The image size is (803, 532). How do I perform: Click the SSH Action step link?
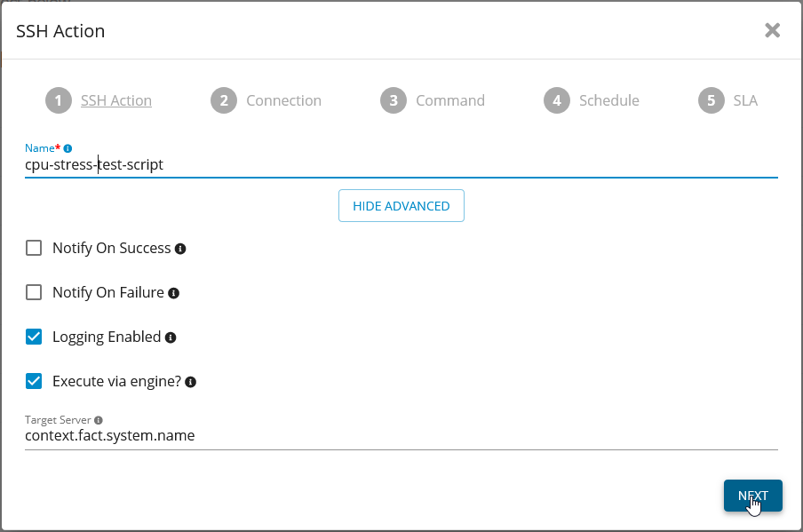tap(116, 100)
